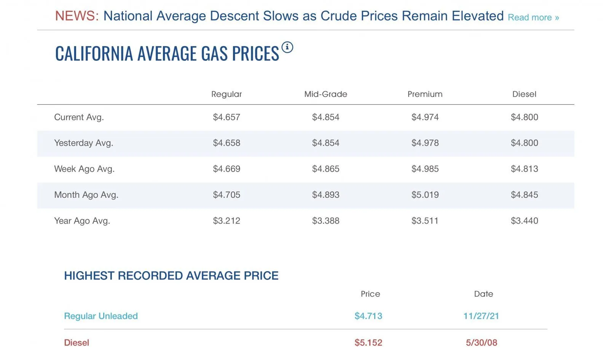Select the Diesel column header
The width and height of the screenshot is (609, 364).
coord(524,94)
